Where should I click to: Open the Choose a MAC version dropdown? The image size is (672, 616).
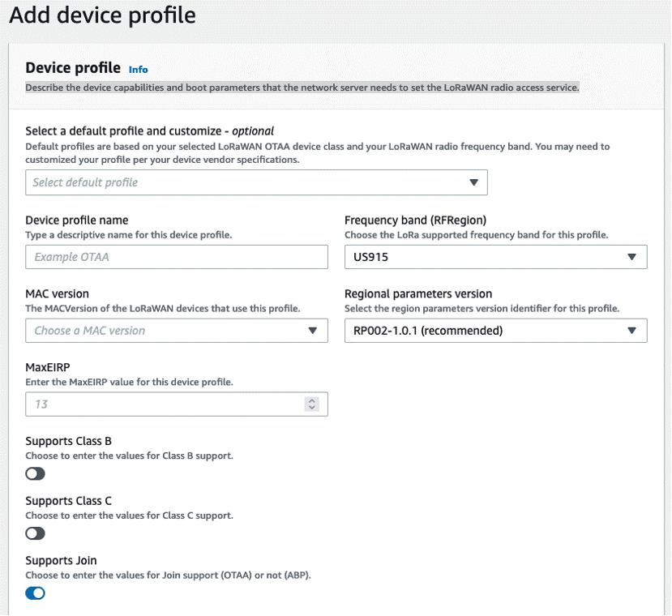coord(177,331)
